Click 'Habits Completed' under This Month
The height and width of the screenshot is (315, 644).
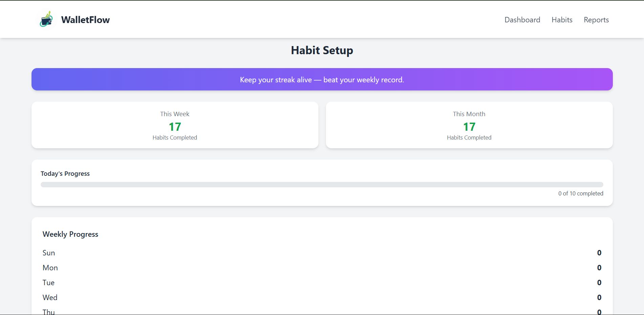click(x=469, y=138)
